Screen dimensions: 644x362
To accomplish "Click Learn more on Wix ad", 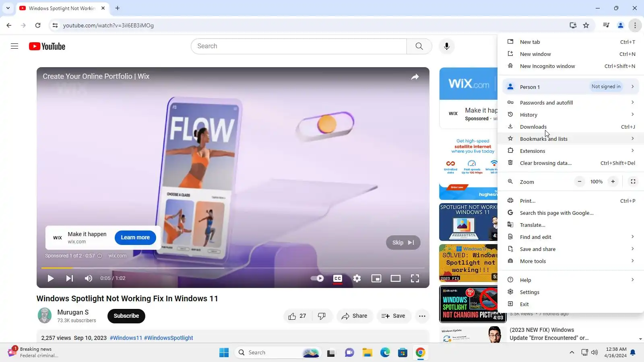I will [x=135, y=237].
